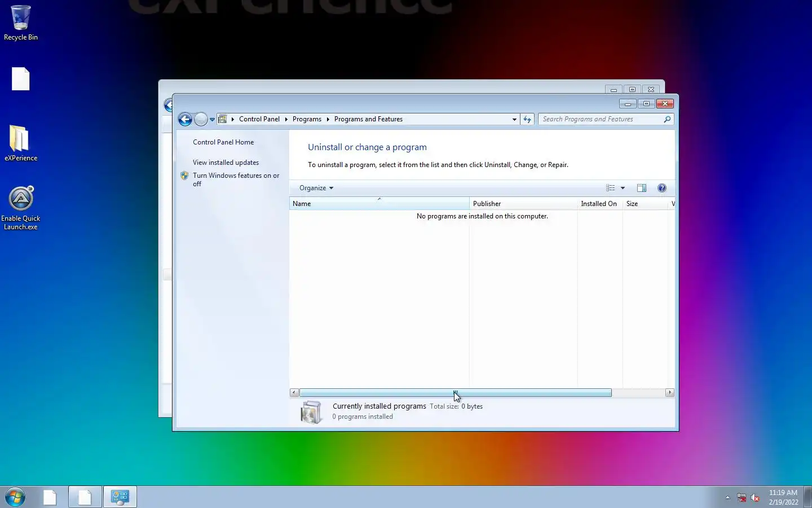Screen dimensions: 812x508
Task: Click the search magnifier icon
Action: [x=668, y=119]
